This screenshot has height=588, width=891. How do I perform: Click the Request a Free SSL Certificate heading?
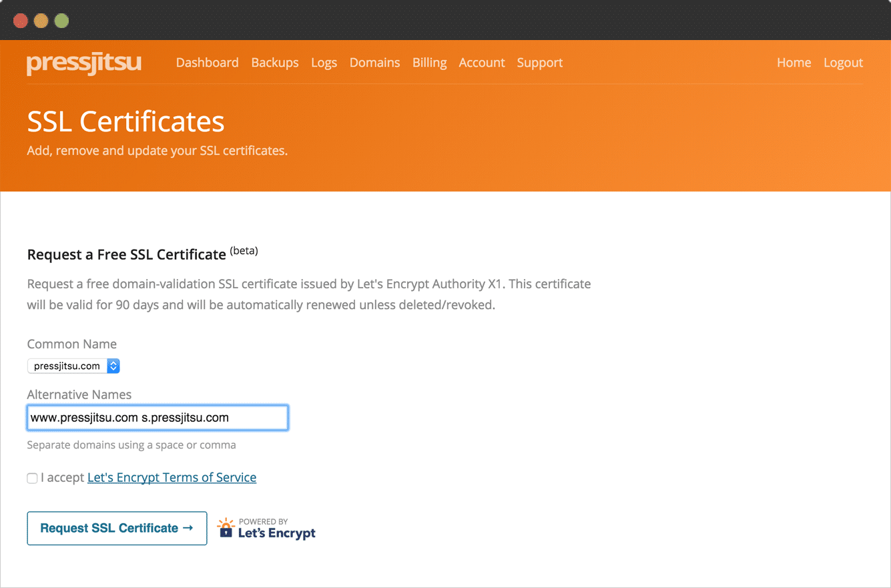point(127,254)
